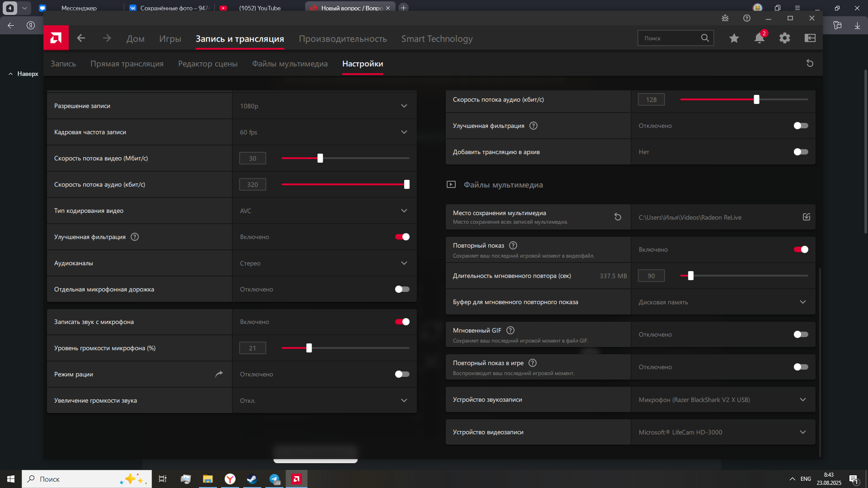Click the bug report icon

pos(725,18)
